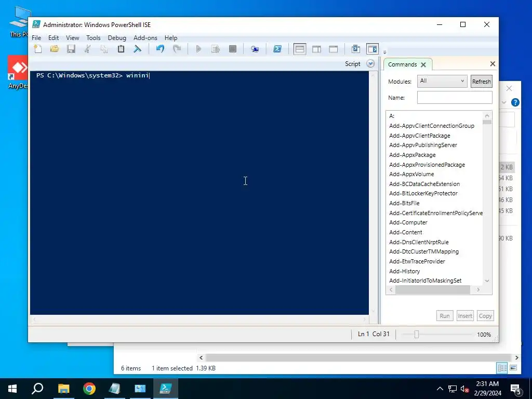Image resolution: width=532 pixels, height=399 pixels.
Task: Select Add-DnsClientNrptRule command
Action: click(x=419, y=242)
